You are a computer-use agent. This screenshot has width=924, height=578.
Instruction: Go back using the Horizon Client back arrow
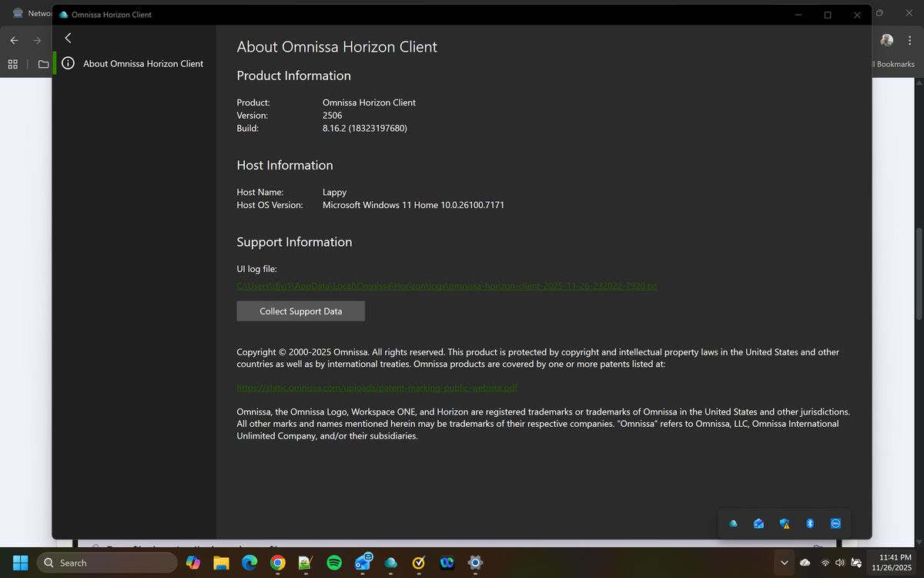[68, 38]
